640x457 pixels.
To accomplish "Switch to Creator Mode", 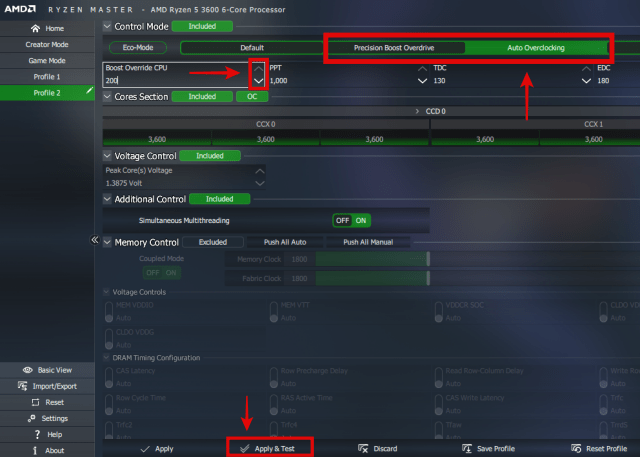I will (x=47, y=44).
